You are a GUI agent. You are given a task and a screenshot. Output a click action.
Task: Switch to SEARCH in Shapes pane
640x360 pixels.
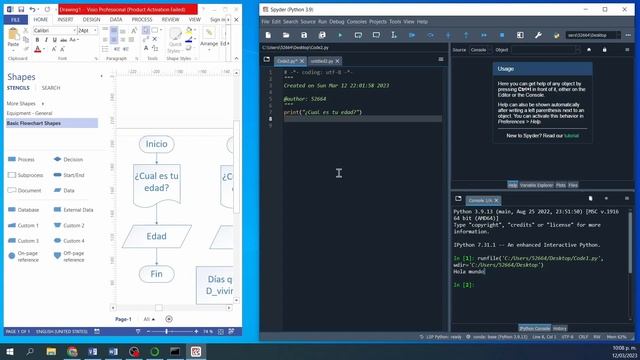coord(51,88)
